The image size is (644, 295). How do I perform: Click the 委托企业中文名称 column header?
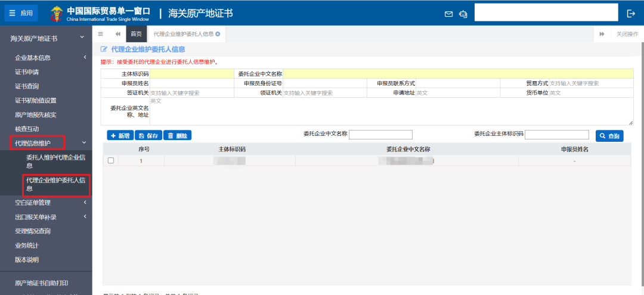point(408,150)
